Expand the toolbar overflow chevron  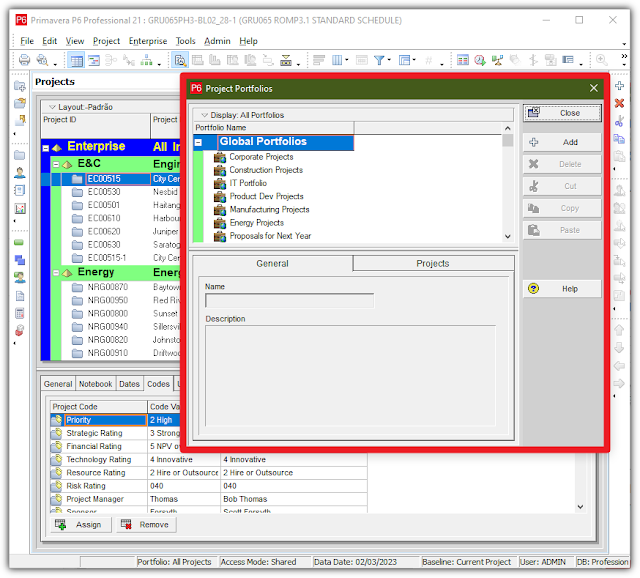coord(624,56)
